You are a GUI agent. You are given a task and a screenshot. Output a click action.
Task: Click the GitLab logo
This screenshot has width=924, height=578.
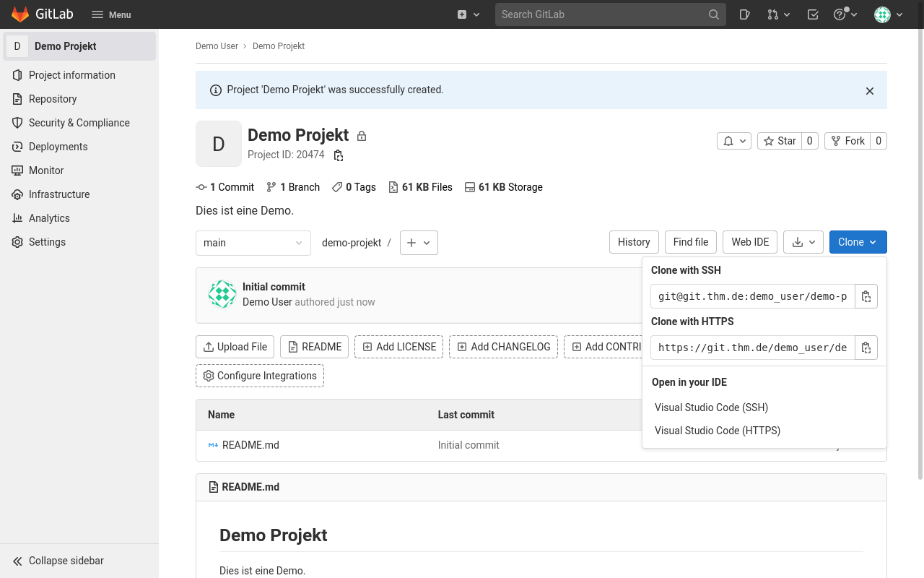click(x=42, y=14)
